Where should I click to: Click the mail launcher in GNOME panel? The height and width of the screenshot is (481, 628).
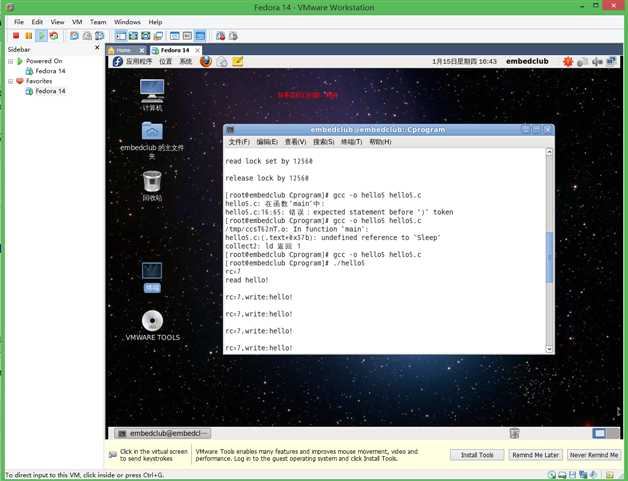(222, 62)
